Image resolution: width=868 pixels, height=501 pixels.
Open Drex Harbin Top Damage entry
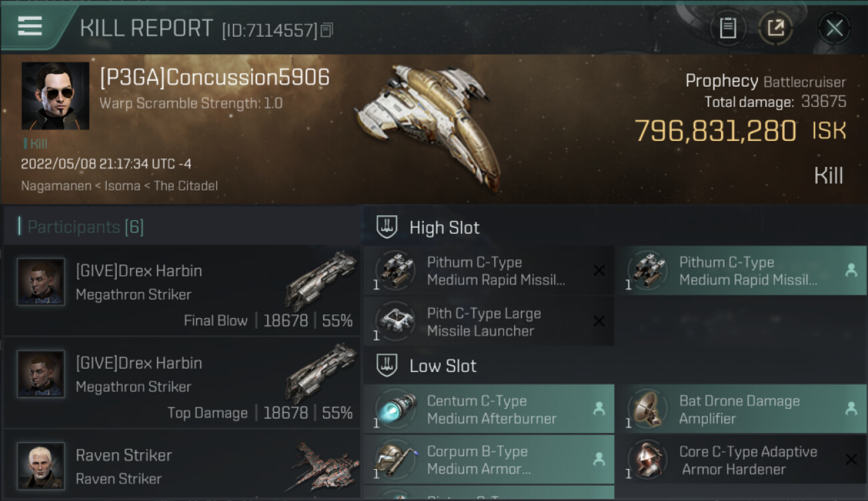pyautogui.click(x=182, y=382)
